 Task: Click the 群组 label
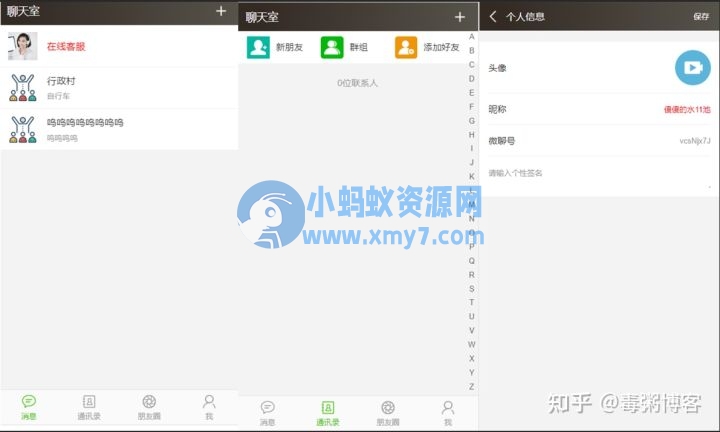(359, 47)
